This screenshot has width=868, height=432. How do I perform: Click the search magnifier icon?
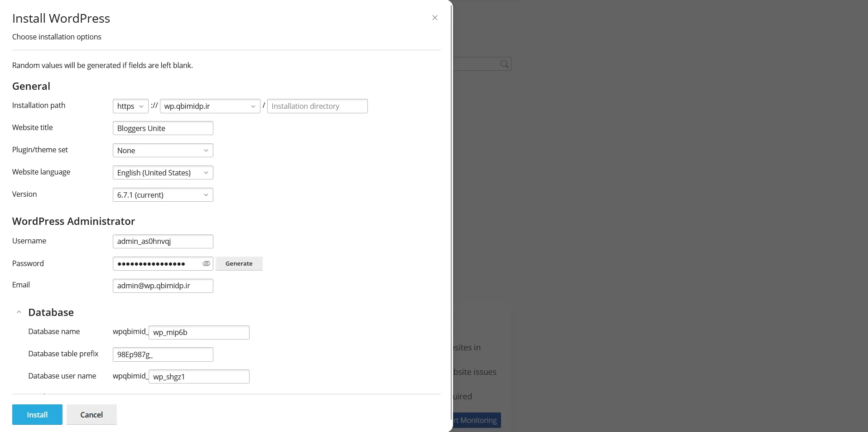click(504, 64)
